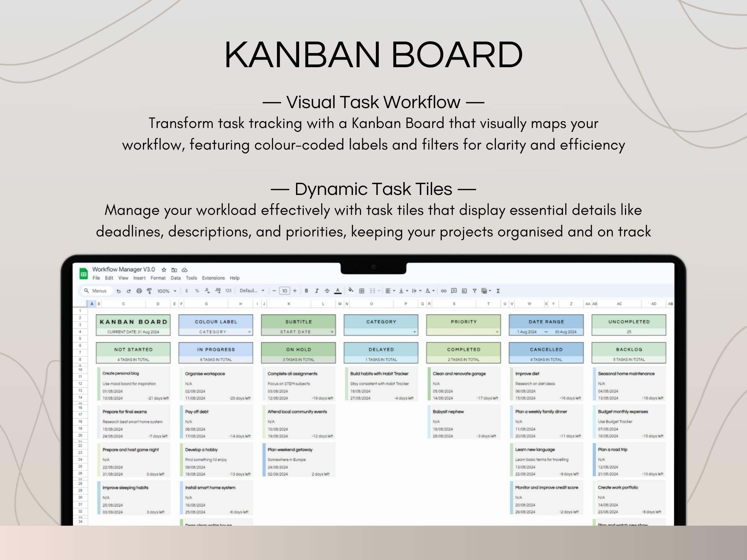747x560 pixels.
Task: Star the Workflow Manager V3.0 document
Action: (164, 270)
